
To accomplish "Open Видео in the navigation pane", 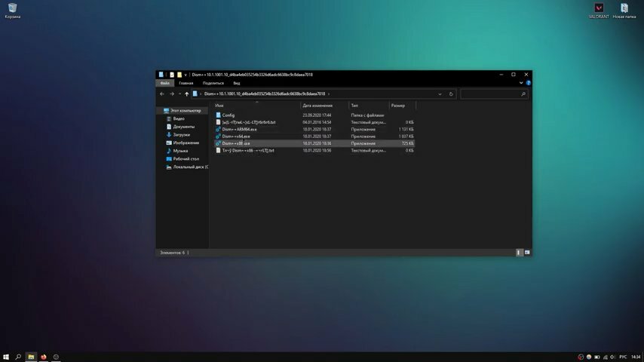I will 179,118.
